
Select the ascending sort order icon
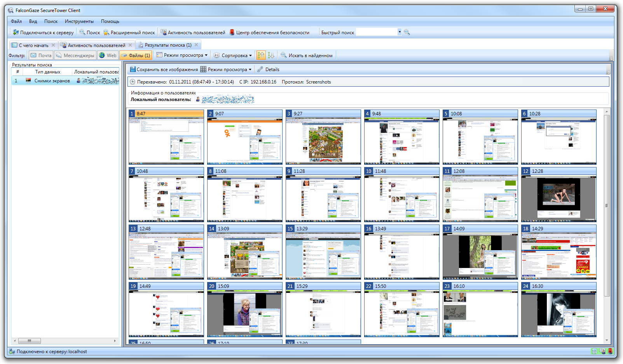[x=261, y=56]
